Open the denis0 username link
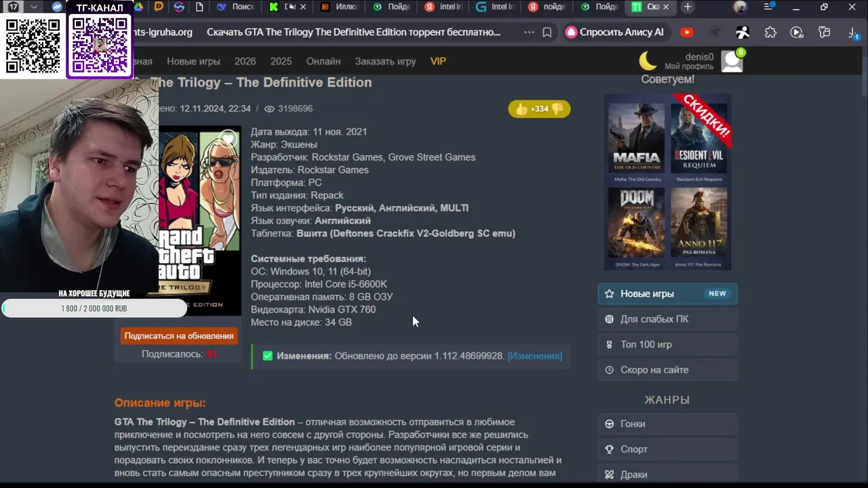 (699, 56)
